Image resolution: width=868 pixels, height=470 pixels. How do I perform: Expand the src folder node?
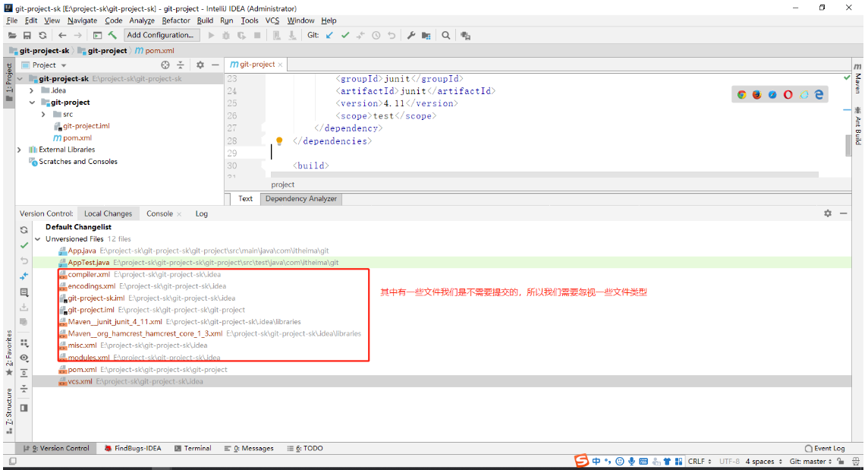click(x=43, y=114)
